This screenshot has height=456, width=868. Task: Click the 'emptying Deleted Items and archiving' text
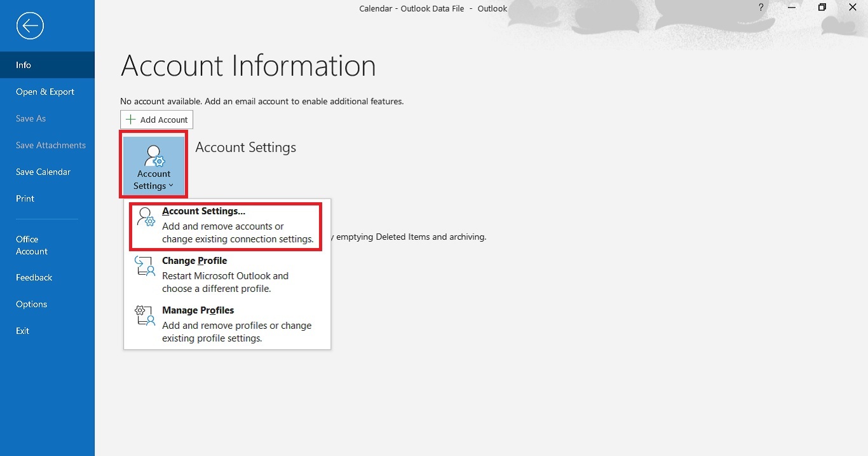coord(411,237)
